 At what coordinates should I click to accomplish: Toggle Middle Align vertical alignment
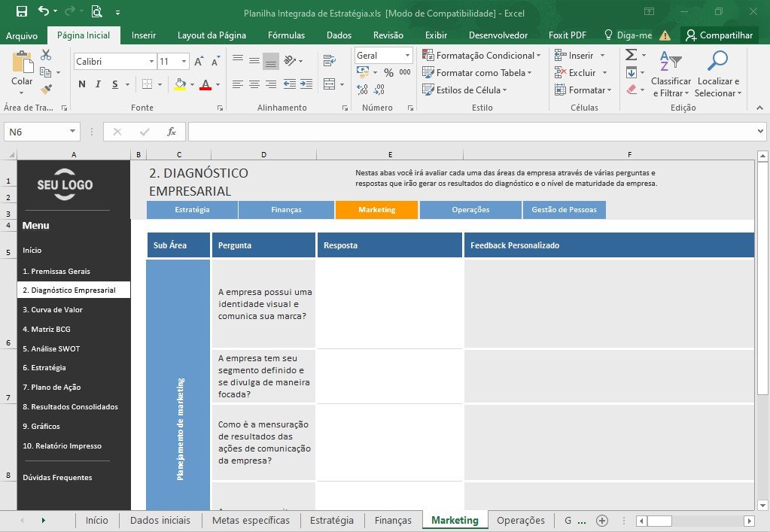[x=254, y=60]
